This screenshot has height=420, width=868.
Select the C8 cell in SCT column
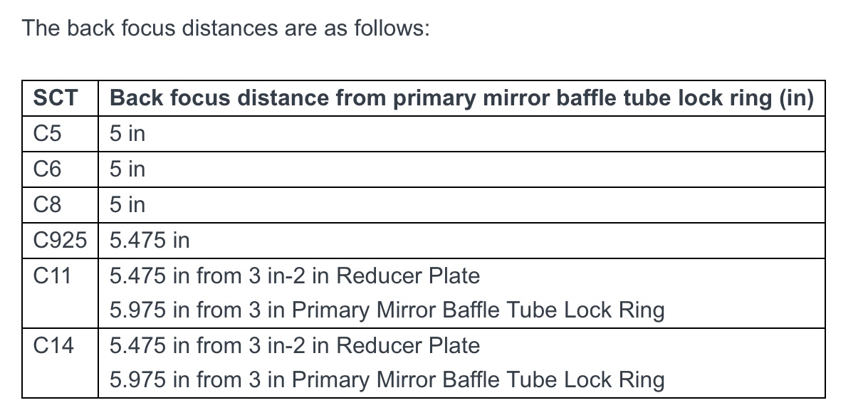click(47, 205)
